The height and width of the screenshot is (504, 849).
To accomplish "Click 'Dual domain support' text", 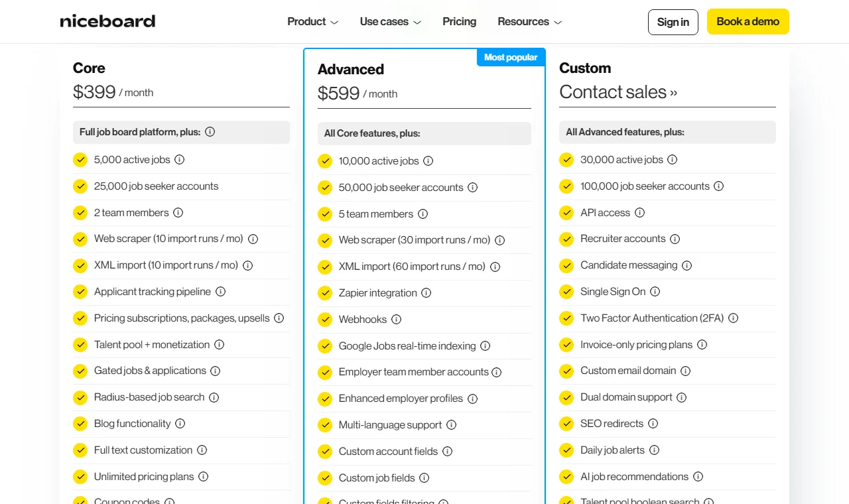I will pyautogui.click(x=626, y=397).
